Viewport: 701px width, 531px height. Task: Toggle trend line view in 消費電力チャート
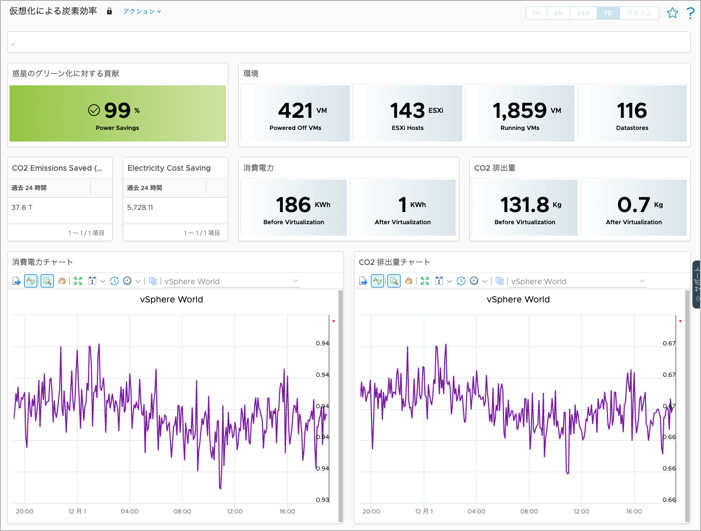coord(31,281)
